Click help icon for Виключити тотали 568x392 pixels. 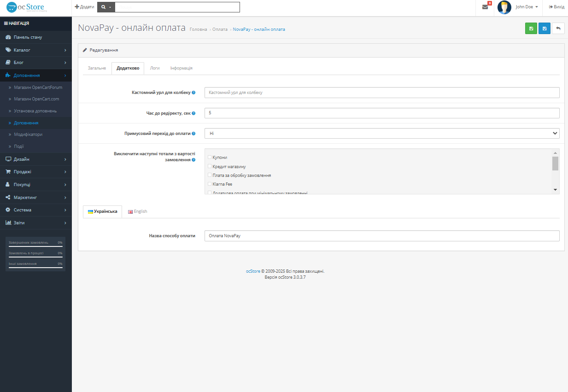click(x=193, y=160)
